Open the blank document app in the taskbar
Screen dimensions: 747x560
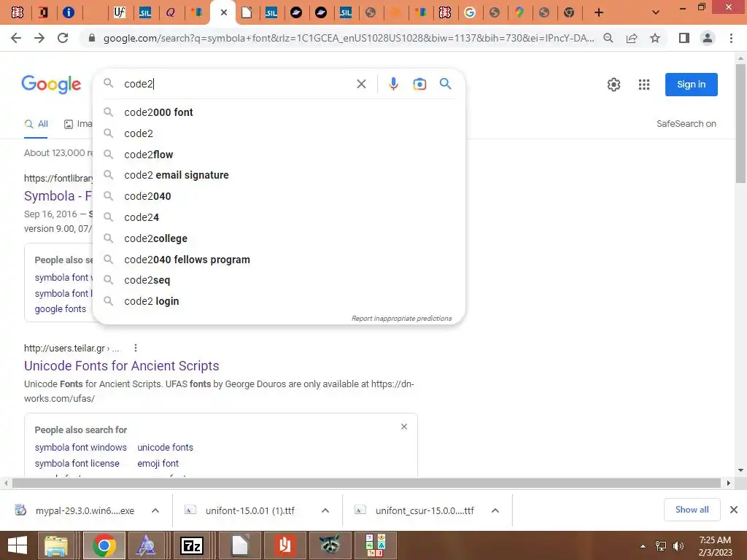tap(240, 545)
